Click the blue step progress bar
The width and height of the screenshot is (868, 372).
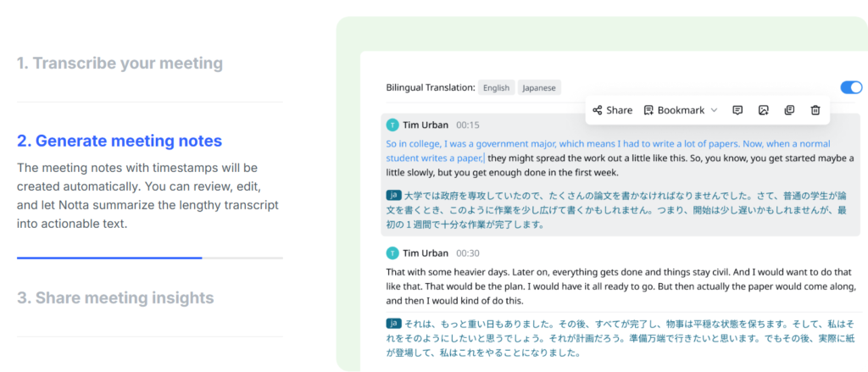point(109,258)
